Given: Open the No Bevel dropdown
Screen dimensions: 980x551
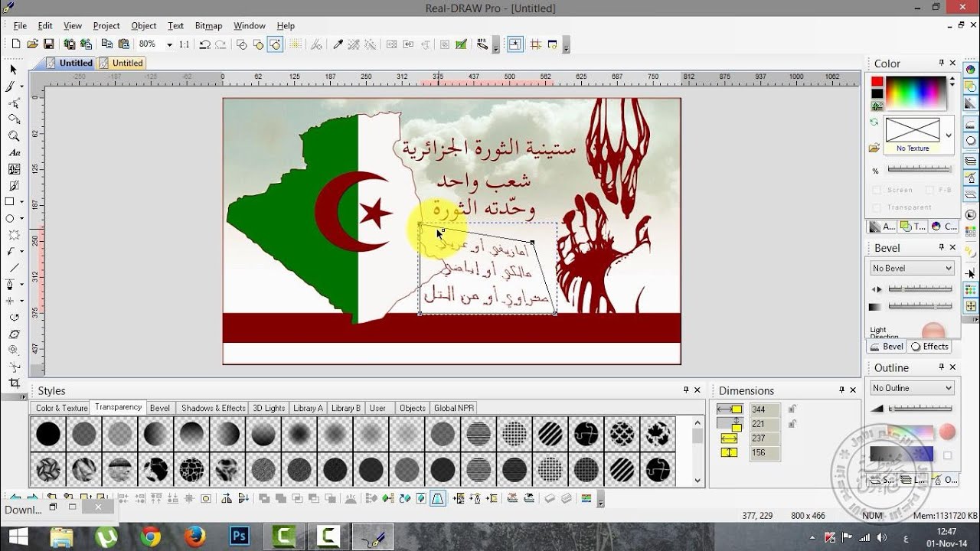Looking at the screenshot, I should (912, 268).
